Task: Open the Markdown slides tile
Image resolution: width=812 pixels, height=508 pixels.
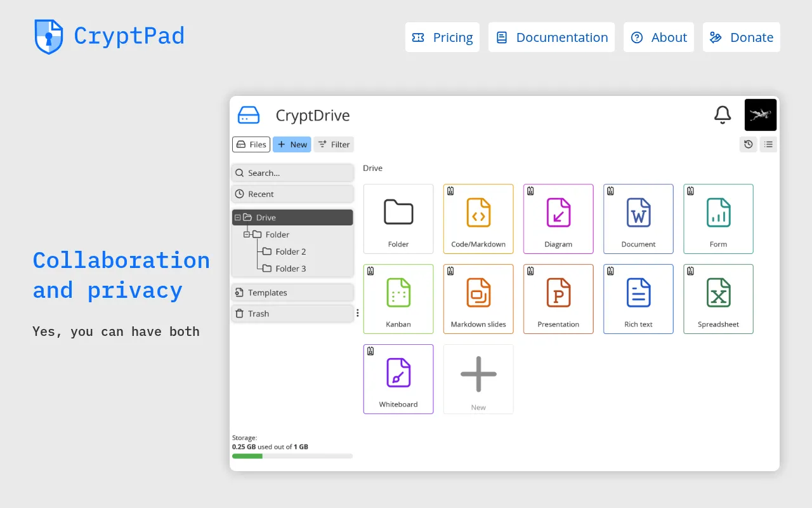Action: pyautogui.click(x=478, y=299)
